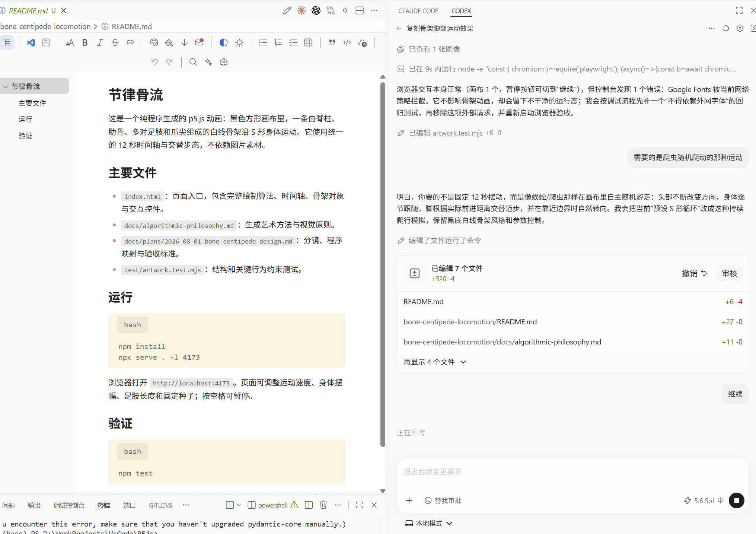This screenshot has height=534, width=756.
Task: Toggle the half-circle contrast theme
Action: [224, 42]
